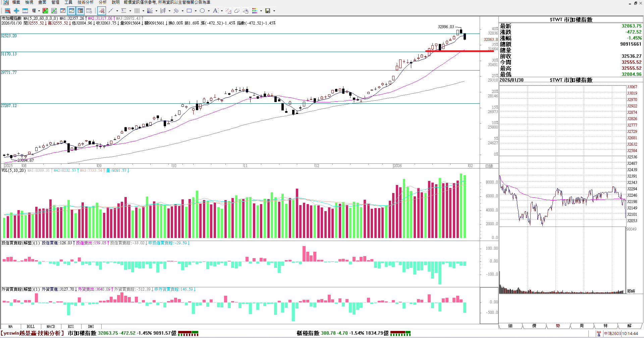Open the 技術分析 menu
644x338 pixels.
85,2
